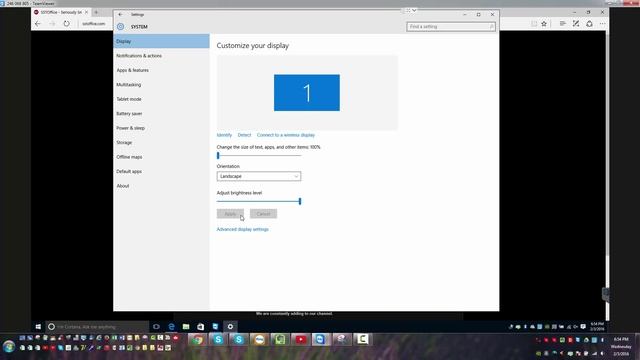The width and height of the screenshot is (640, 360).
Task: Open Google Chrome from local taskbar
Action: click(198, 340)
